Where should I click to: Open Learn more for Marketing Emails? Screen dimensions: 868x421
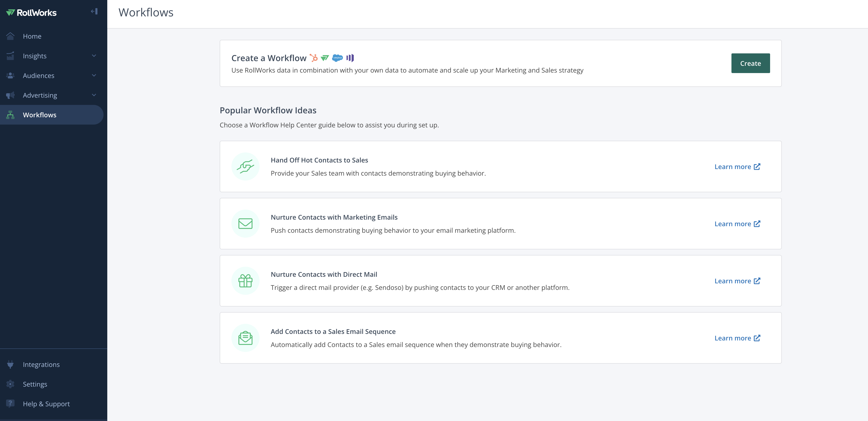[737, 224]
